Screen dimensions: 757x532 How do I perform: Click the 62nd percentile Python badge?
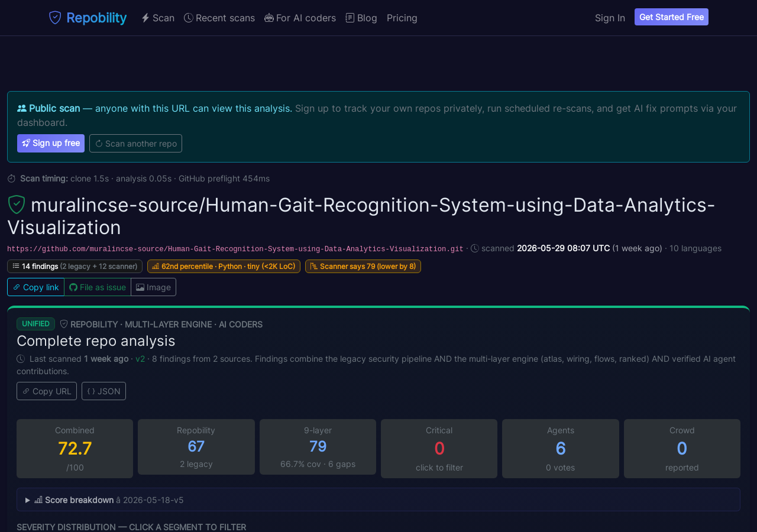[x=224, y=266]
